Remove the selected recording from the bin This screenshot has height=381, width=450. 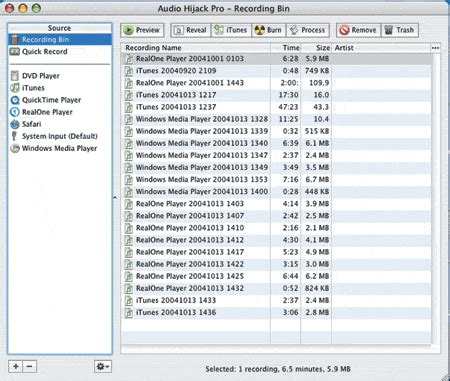358,30
